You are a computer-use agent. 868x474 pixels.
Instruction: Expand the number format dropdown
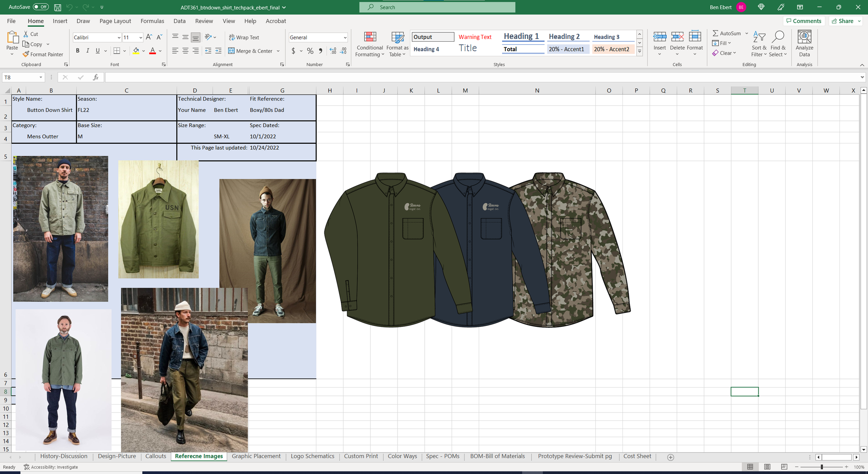345,38
